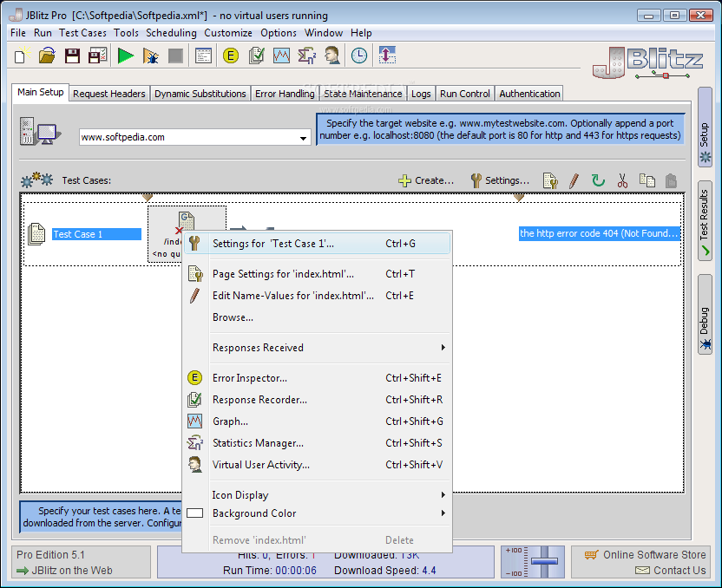Viewport: 722px width, 588px height.
Task: Open the Graph toolbar icon
Action: (x=281, y=56)
